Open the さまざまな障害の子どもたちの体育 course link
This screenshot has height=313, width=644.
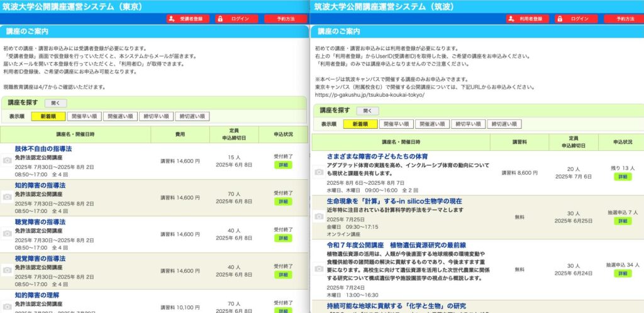pos(377,156)
